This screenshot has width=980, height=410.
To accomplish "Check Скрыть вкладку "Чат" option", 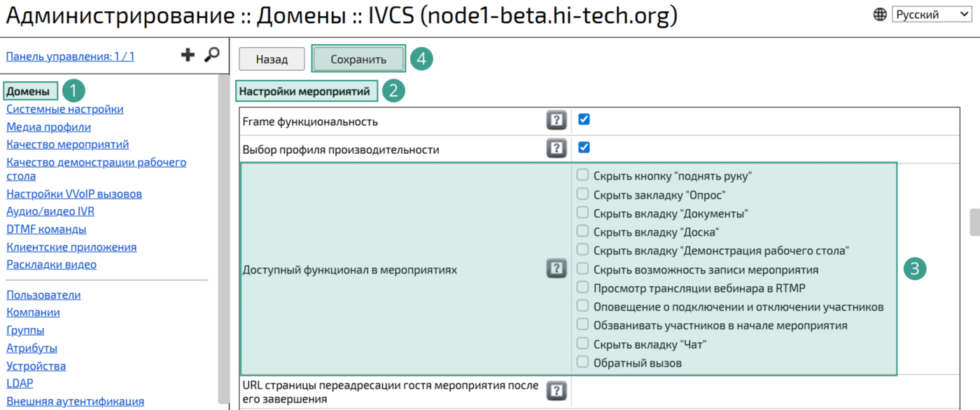I will pos(582,344).
